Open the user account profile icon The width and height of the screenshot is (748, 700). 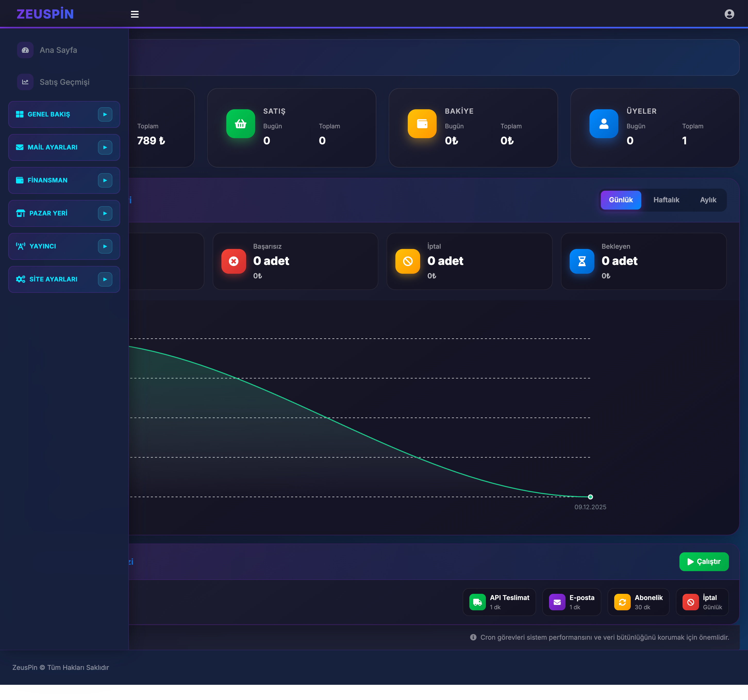729,14
